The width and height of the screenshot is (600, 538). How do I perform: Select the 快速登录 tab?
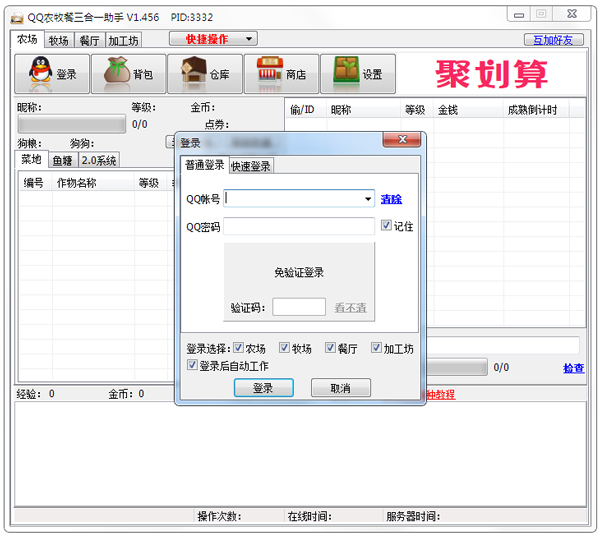251,166
